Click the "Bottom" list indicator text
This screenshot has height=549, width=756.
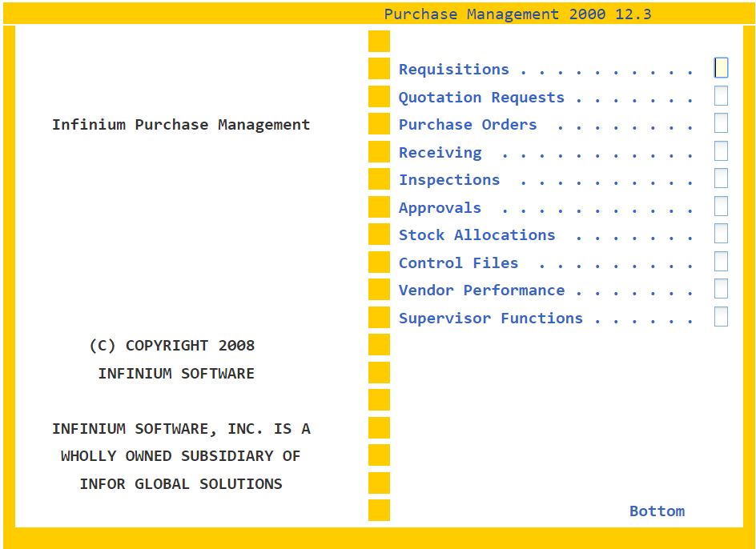[x=657, y=511]
